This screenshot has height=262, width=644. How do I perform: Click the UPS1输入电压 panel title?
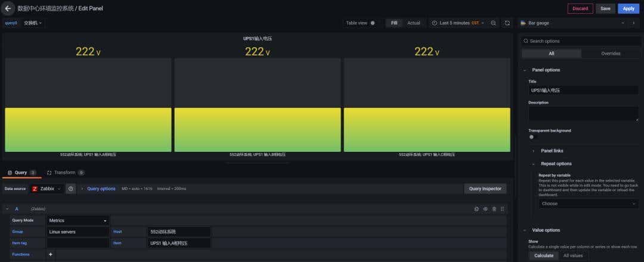[258, 39]
